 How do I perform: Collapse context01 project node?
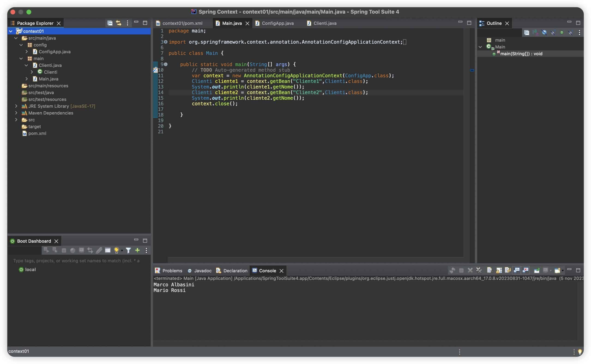point(11,31)
